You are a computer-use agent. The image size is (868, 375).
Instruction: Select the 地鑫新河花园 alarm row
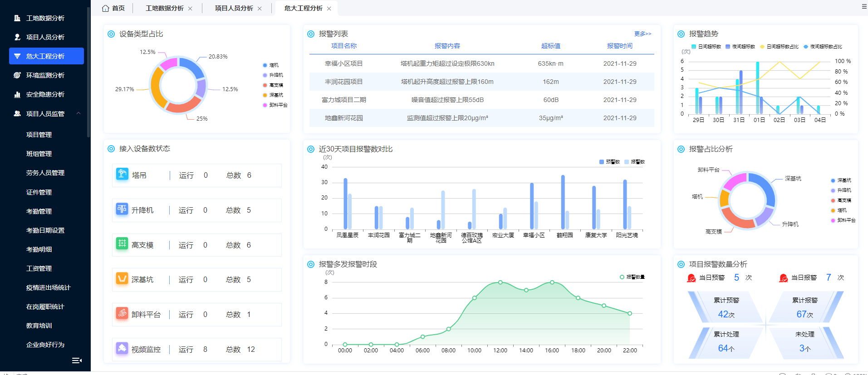(482, 118)
